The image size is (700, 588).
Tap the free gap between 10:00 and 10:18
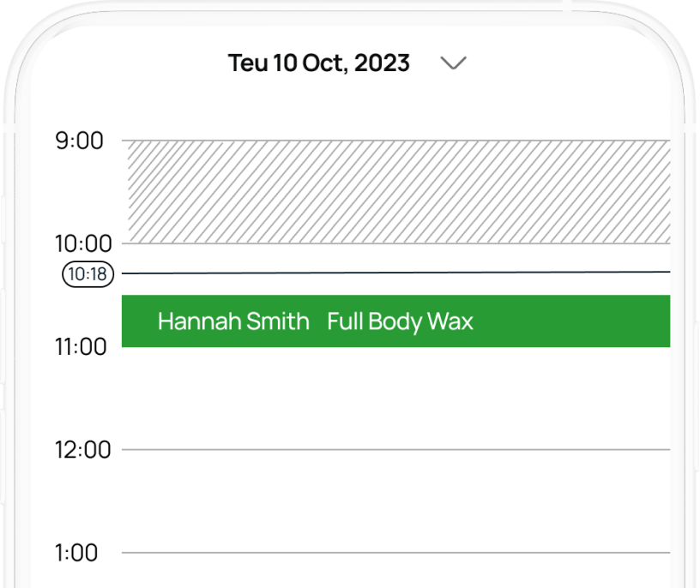click(x=395, y=257)
